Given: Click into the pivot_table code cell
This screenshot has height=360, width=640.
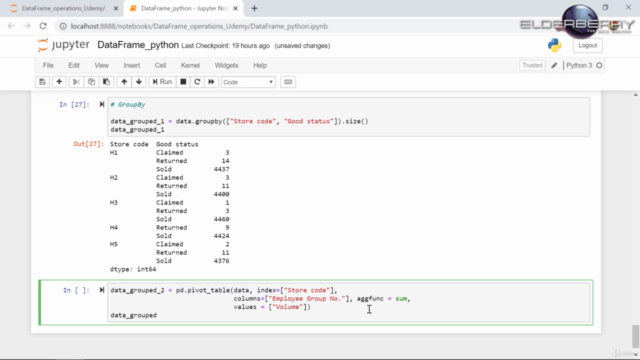Looking at the screenshot, I should coord(349,302).
